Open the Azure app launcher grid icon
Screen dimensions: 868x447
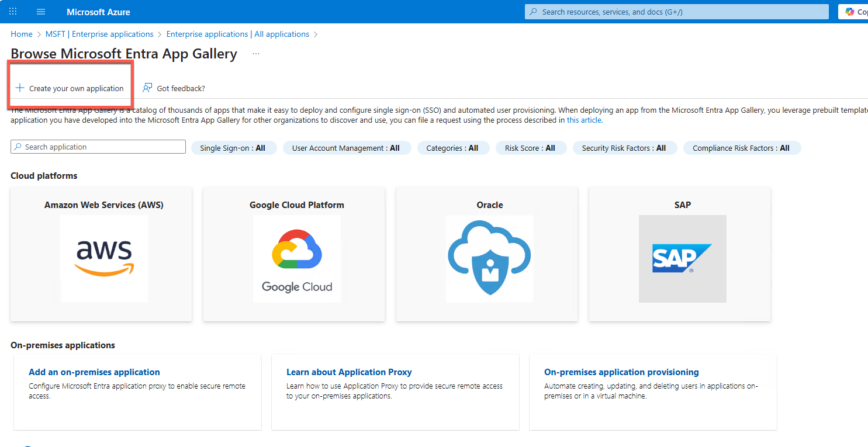point(13,12)
